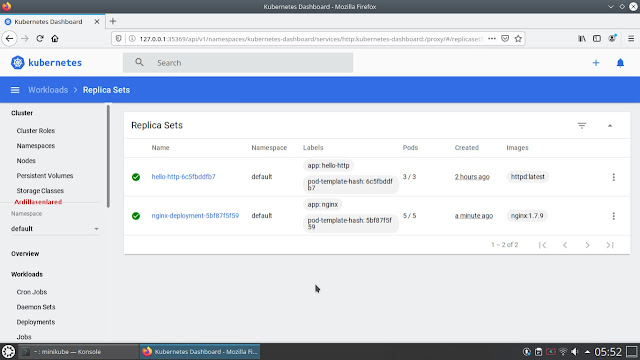This screenshot has height=360, width=640.
Task: Open a new browser tab with the plus button
Action: pyautogui.click(x=113, y=21)
